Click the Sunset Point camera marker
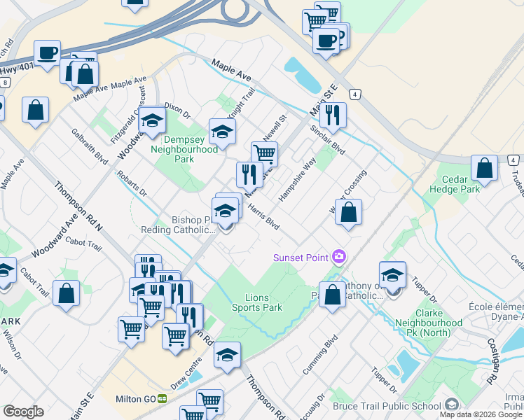The width and height of the screenshot is (524, 420). click(339, 258)
